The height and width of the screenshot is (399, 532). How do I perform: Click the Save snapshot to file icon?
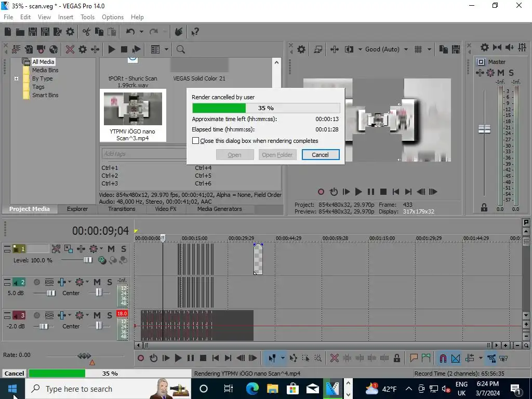456,49
